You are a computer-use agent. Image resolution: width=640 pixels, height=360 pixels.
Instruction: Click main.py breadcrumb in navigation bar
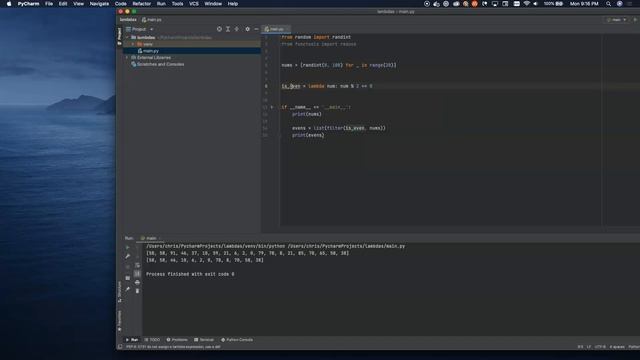pos(152,20)
